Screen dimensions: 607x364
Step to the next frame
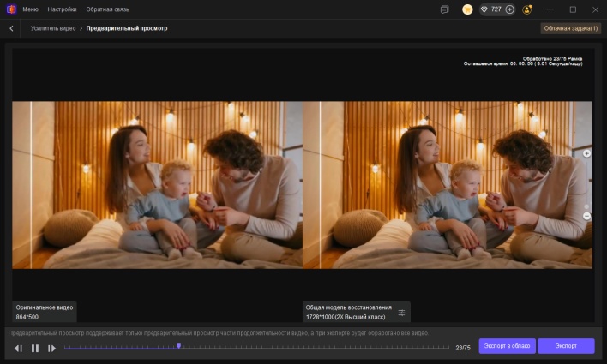tap(51, 348)
